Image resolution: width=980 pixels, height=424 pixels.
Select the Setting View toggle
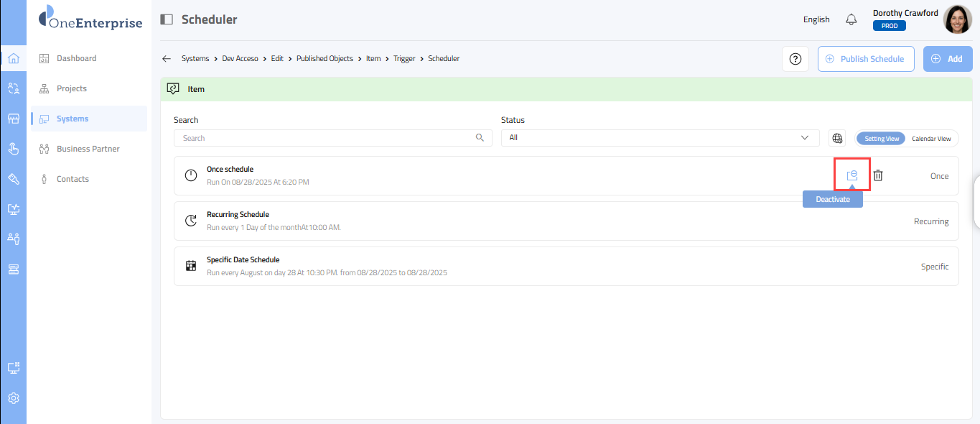881,139
